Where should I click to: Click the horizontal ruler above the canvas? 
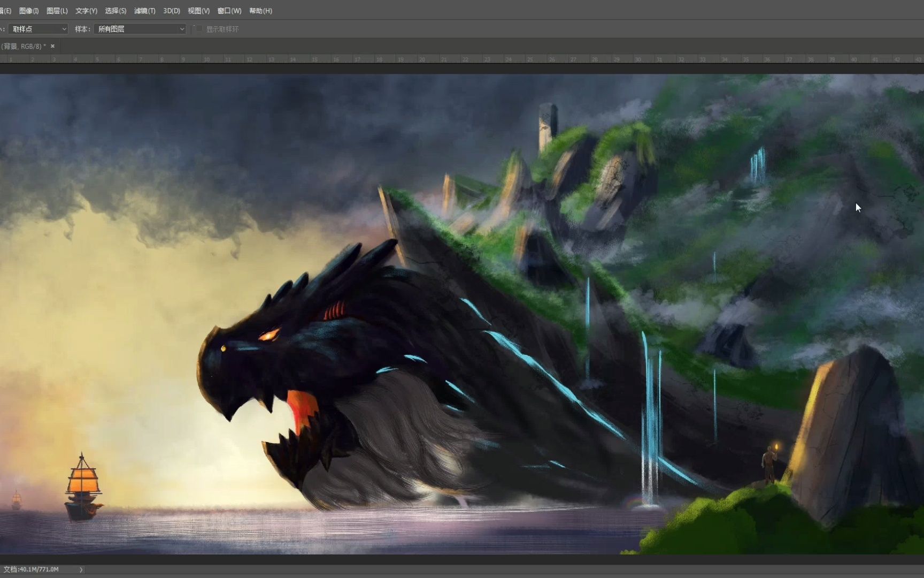(462, 59)
